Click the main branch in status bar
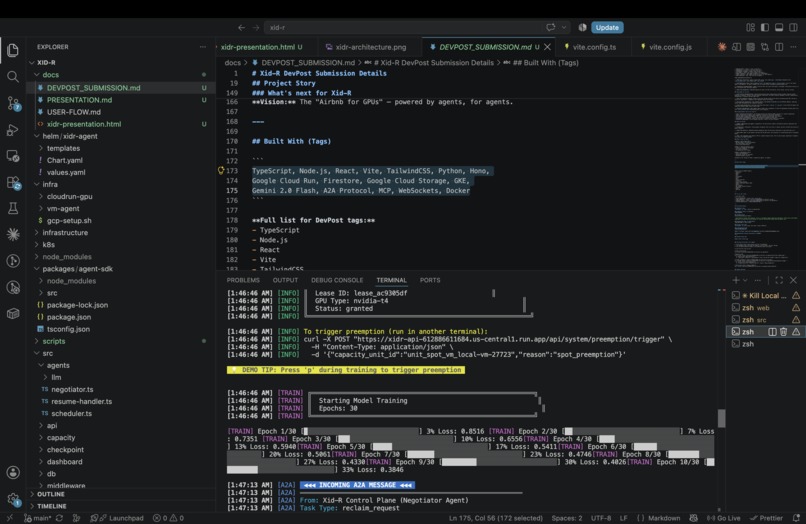This screenshot has width=806, height=524. point(37,518)
